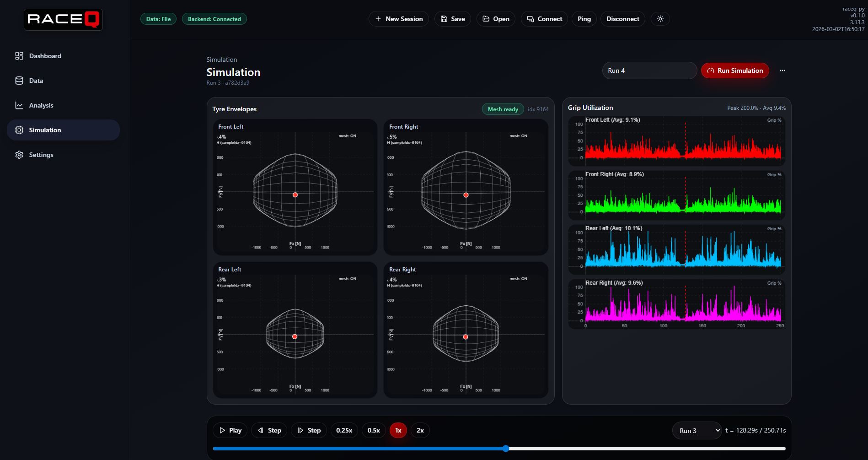
Task: Click the Disconnect button
Action: tap(622, 19)
